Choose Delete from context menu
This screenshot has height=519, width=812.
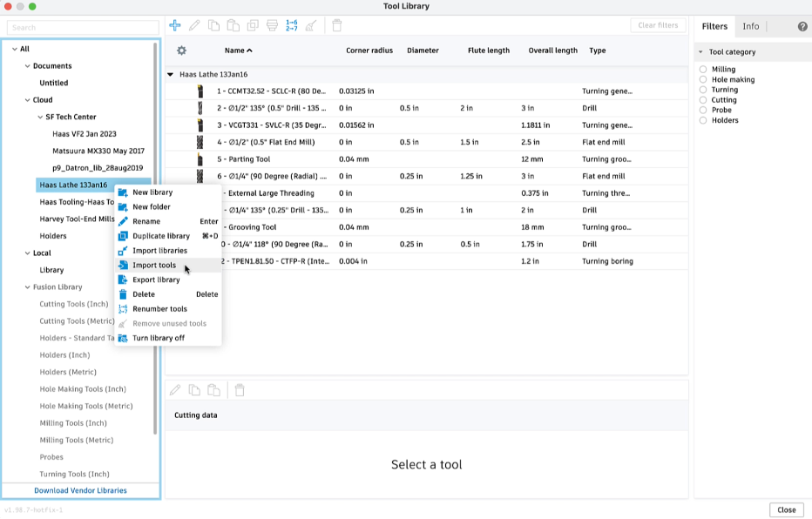click(168, 294)
